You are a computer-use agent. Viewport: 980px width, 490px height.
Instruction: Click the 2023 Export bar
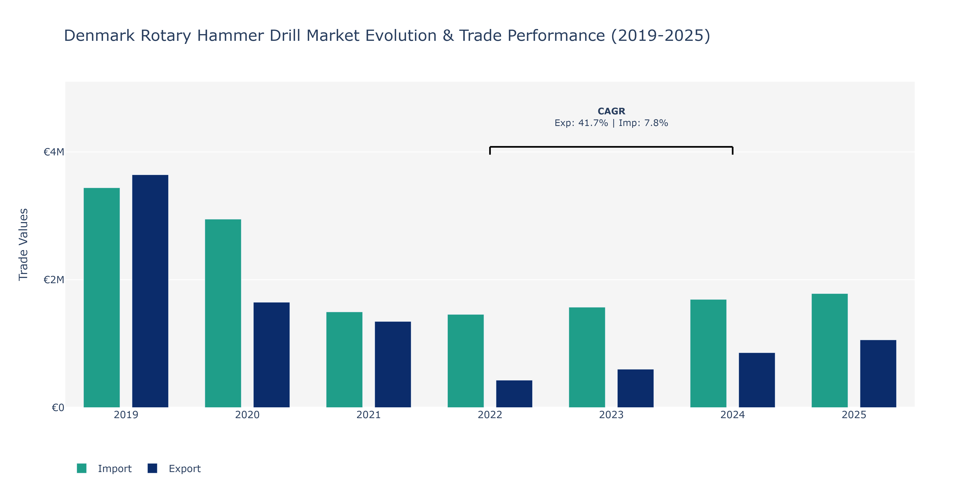(636, 388)
